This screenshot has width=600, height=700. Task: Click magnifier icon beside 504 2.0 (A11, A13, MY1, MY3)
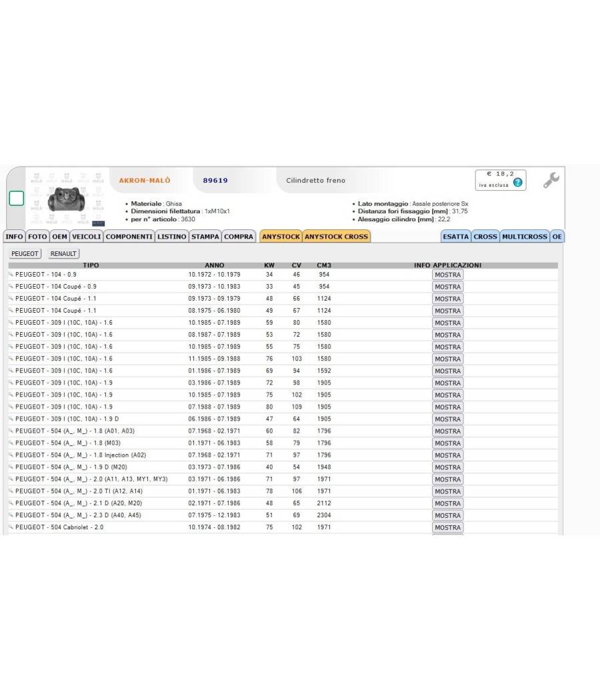(11, 479)
